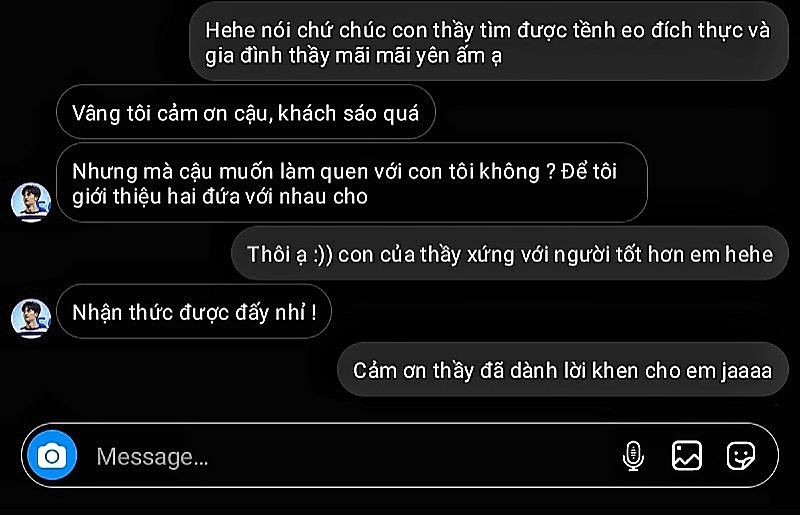Open sender's avatar beside 'Nhận thức được đấy nhỉ' message
This screenshot has height=515, width=800.
[x=31, y=318]
